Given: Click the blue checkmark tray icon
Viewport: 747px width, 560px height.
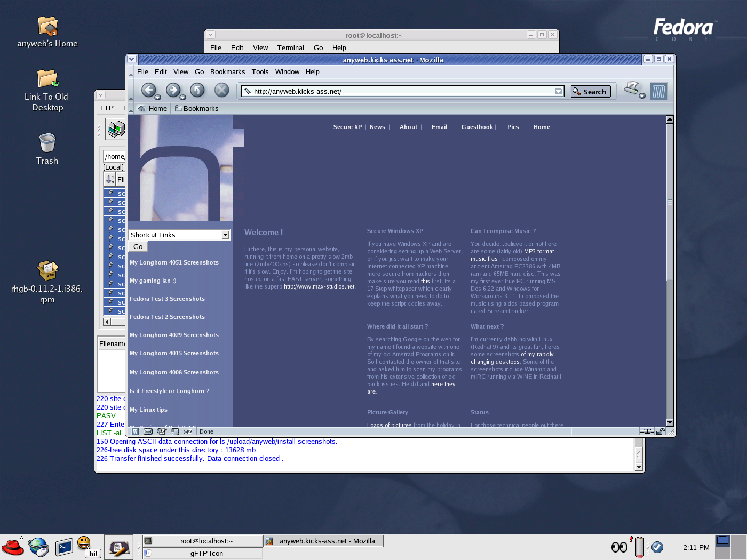Looking at the screenshot, I should click(657, 547).
